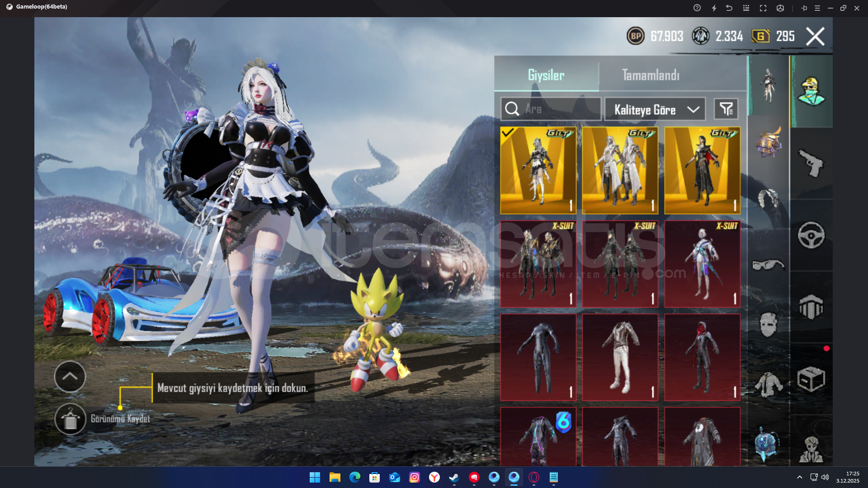Expand the Kaliteye Göre sort dropdown
This screenshot has height=488, width=868.
coord(655,109)
